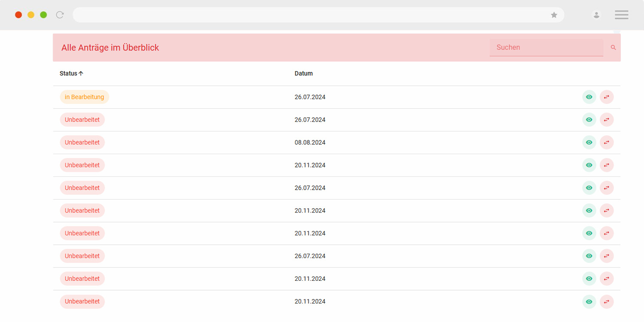Sort the table by the Status column
The width and height of the screenshot is (644, 322).
[71, 73]
